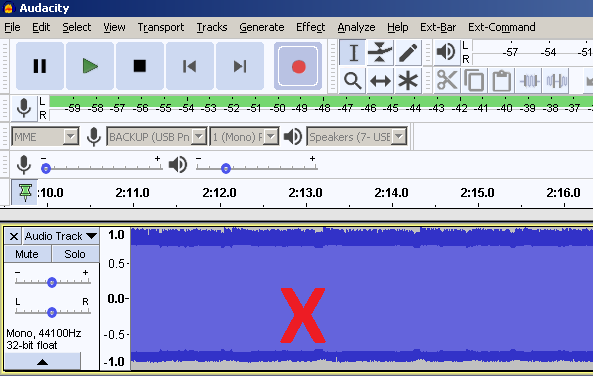Select the Envelope tool
Viewport: 593px width, 376px height.
point(380,52)
